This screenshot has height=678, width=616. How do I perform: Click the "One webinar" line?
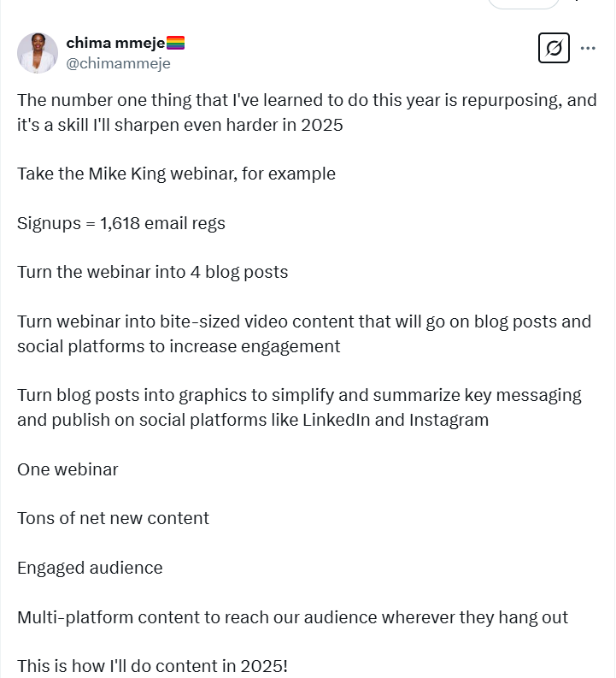(x=67, y=469)
